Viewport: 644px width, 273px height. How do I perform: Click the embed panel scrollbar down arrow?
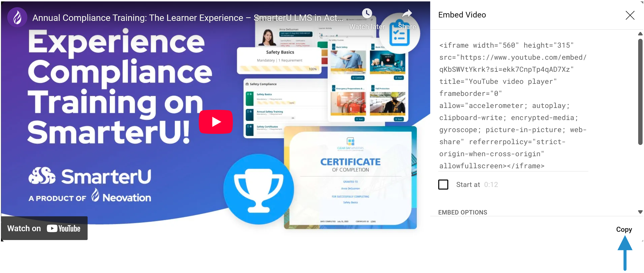click(x=640, y=212)
